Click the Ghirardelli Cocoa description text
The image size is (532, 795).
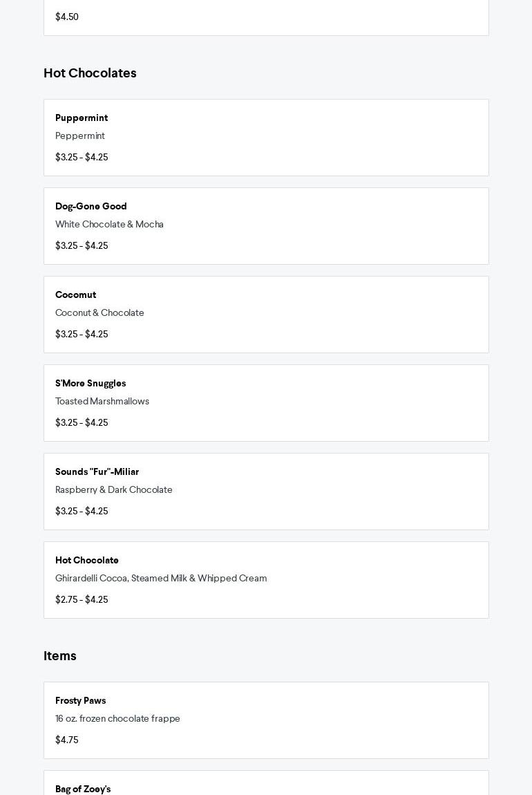point(161,578)
